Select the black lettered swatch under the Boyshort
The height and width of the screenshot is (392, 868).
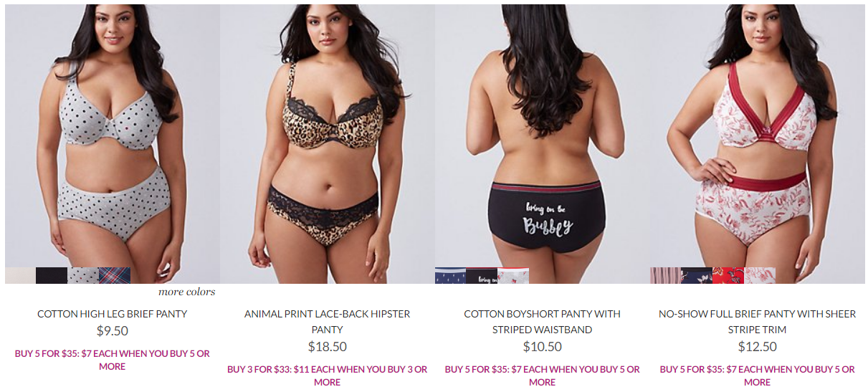[482, 275]
